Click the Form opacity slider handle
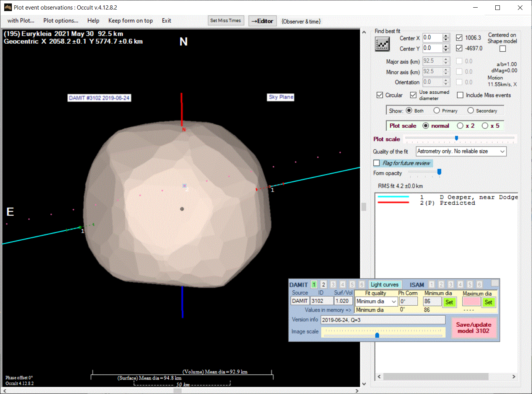This screenshot has width=532, height=394. click(x=439, y=173)
